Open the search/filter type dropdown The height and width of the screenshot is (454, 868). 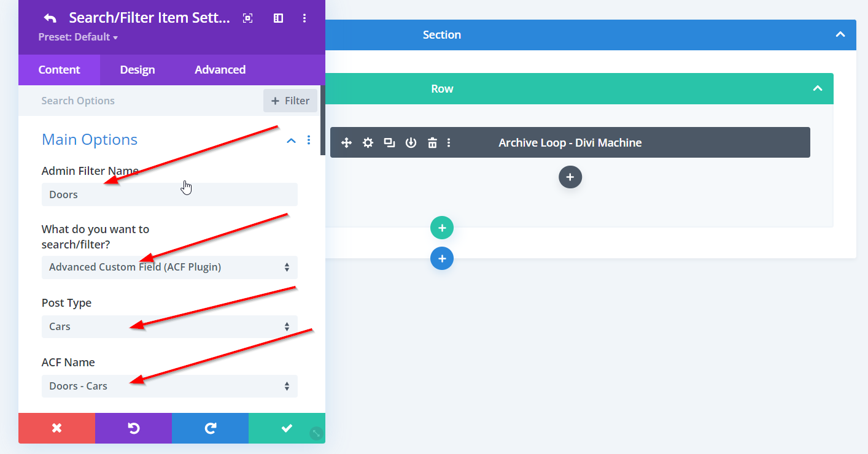(169, 267)
